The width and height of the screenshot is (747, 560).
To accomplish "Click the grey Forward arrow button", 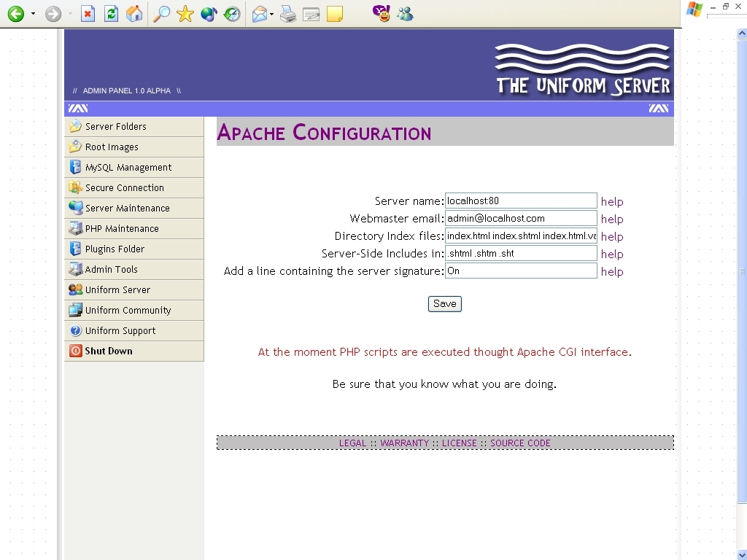I will tap(53, 14).
